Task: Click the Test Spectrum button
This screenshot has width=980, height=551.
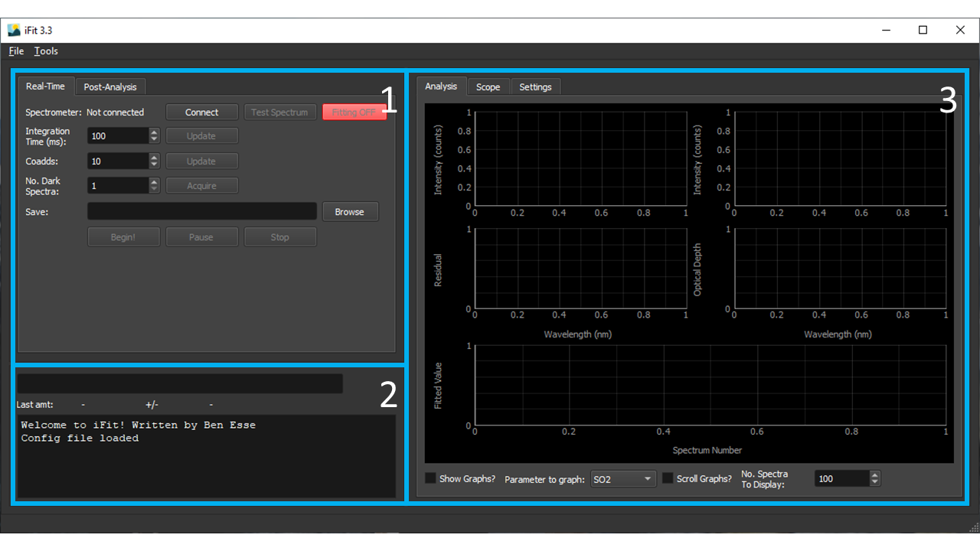Action: (279, 112)
